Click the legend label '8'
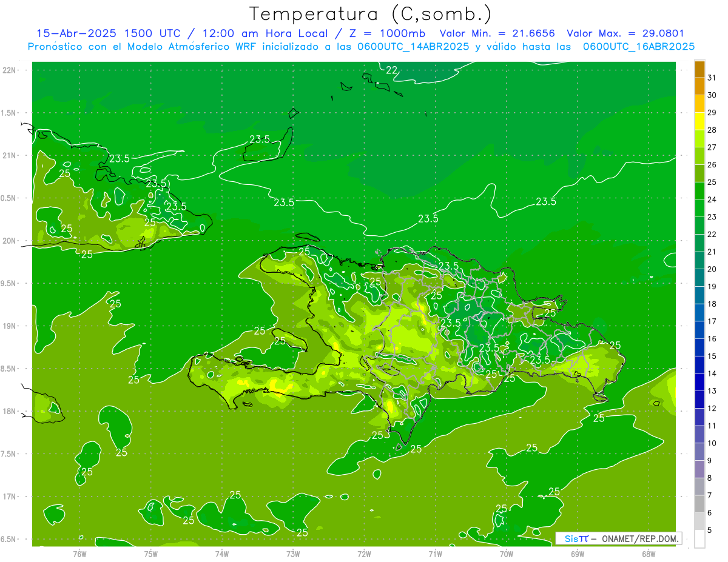The width and height of the screenshot is (728, 562). point(709,478)
